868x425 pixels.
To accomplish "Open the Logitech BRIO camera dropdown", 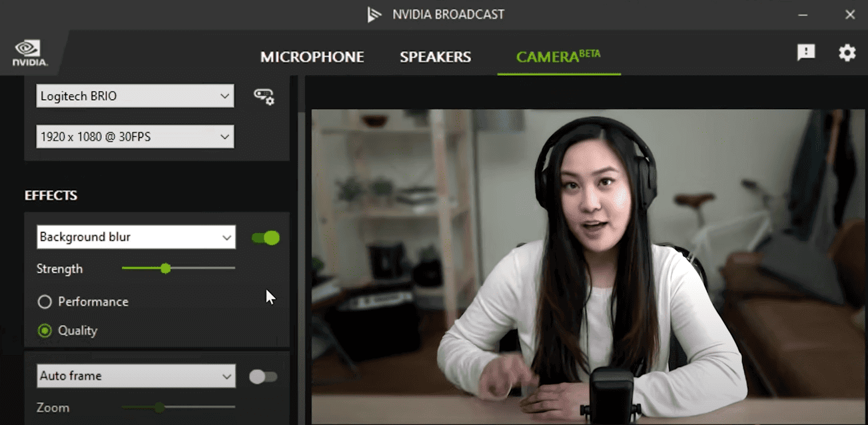I will pos(135,96).
